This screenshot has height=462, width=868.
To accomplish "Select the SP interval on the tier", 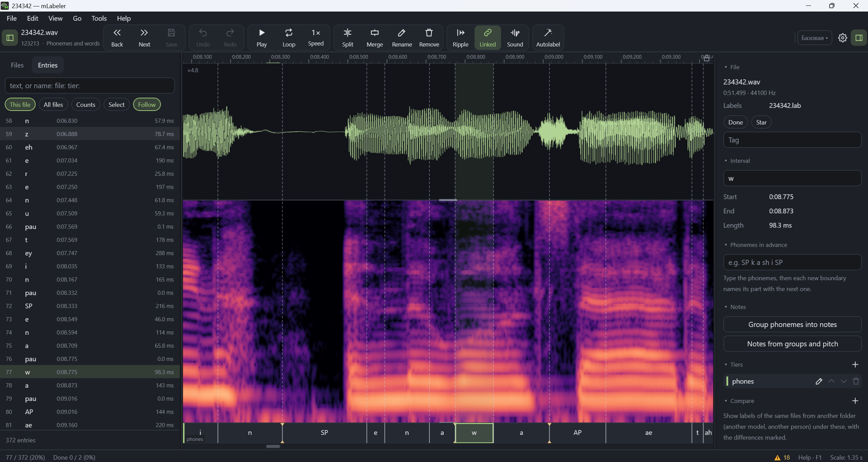I will (324, 433).
